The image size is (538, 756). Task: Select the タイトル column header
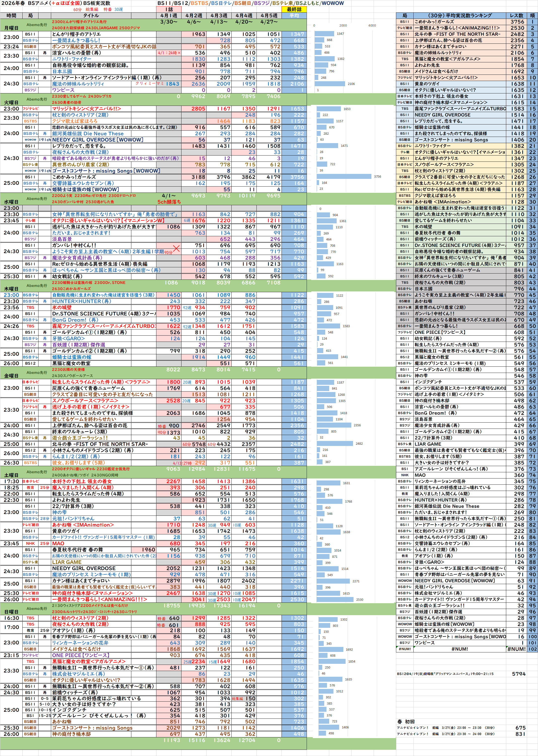point(91,16)
